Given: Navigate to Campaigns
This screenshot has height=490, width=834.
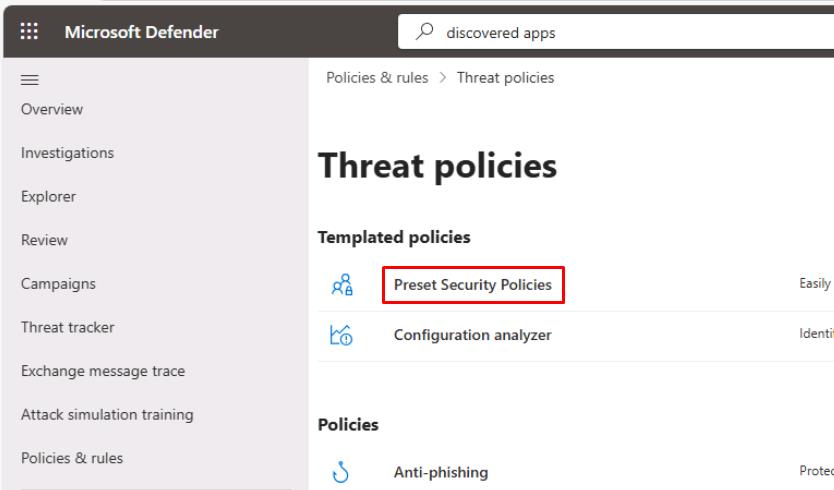Looking at the screenshot, I should (x=58, y=284).
